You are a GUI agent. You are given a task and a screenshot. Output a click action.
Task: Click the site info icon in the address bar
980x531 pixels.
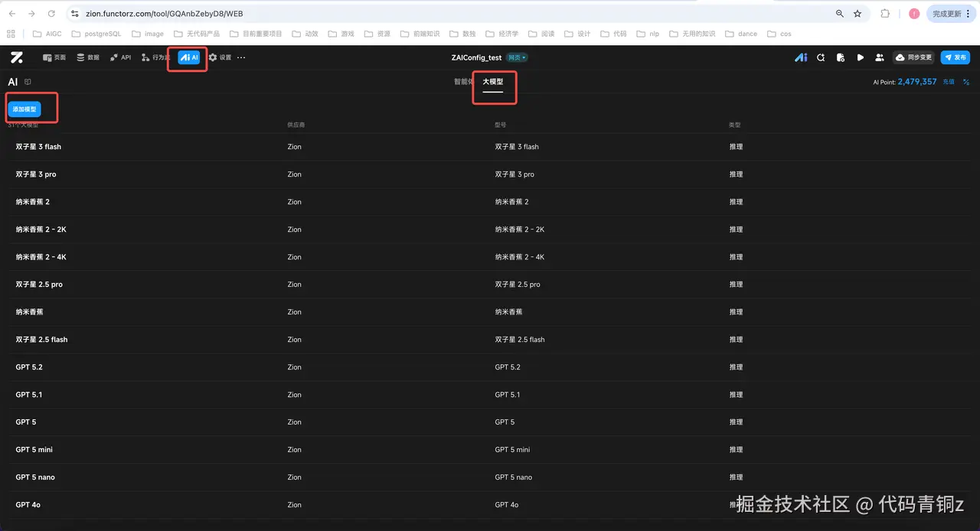(74, 14)
